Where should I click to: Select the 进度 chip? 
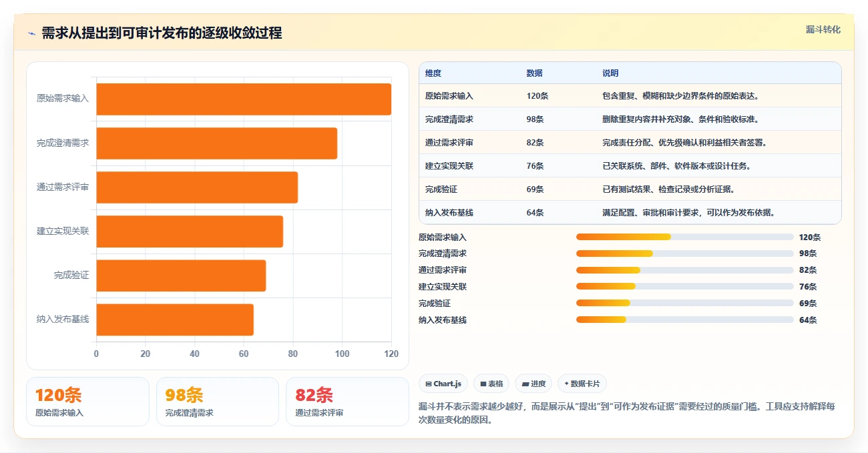[x=533, y=384]
